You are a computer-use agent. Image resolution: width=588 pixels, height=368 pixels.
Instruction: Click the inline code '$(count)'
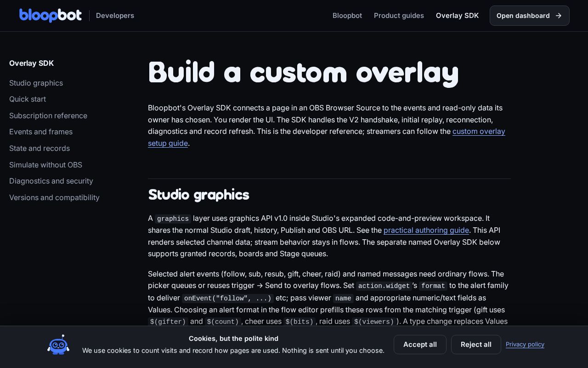[x=223, y=322]
